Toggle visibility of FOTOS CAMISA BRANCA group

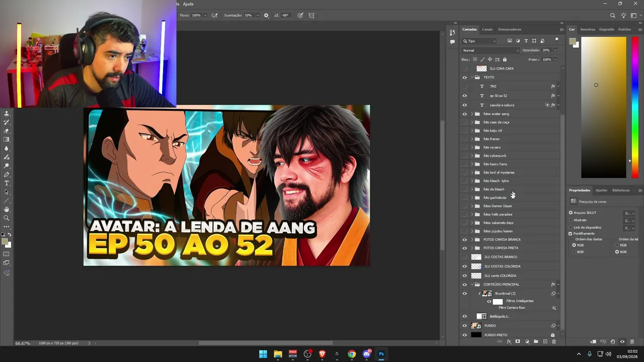tap(464, 240)
